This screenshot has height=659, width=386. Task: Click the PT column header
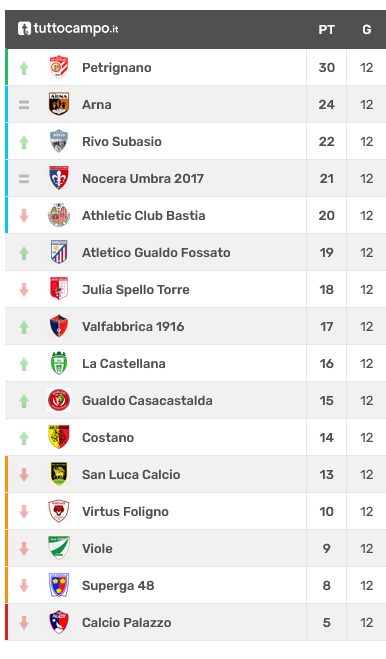point(326,30)
